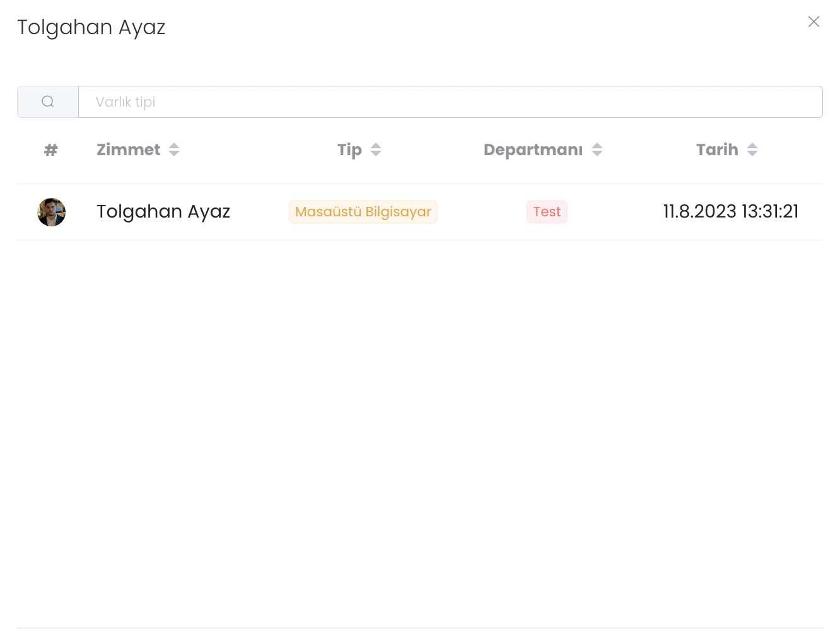The image size is (840, 642).
Task: Click the red Test department tag
Action: tap(547, 212)
